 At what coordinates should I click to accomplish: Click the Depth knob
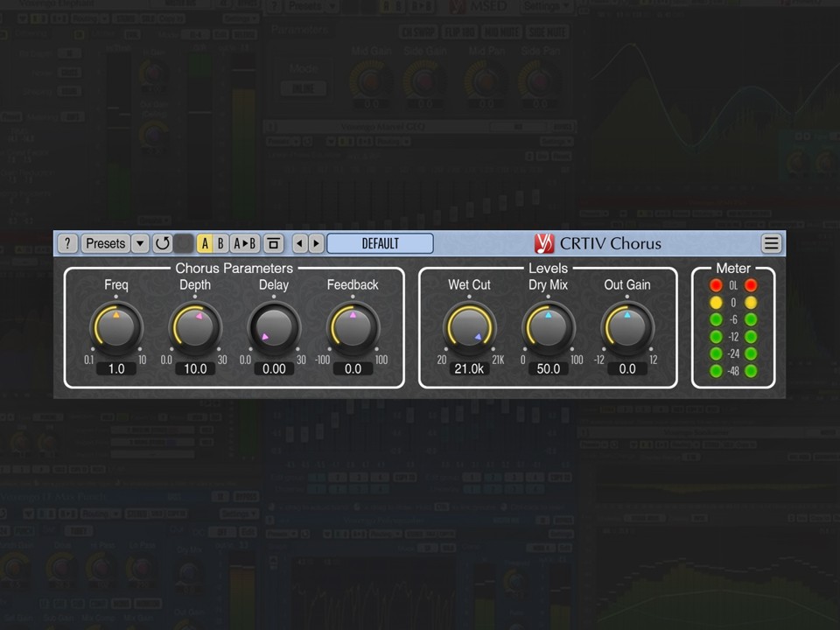[195, 328]
